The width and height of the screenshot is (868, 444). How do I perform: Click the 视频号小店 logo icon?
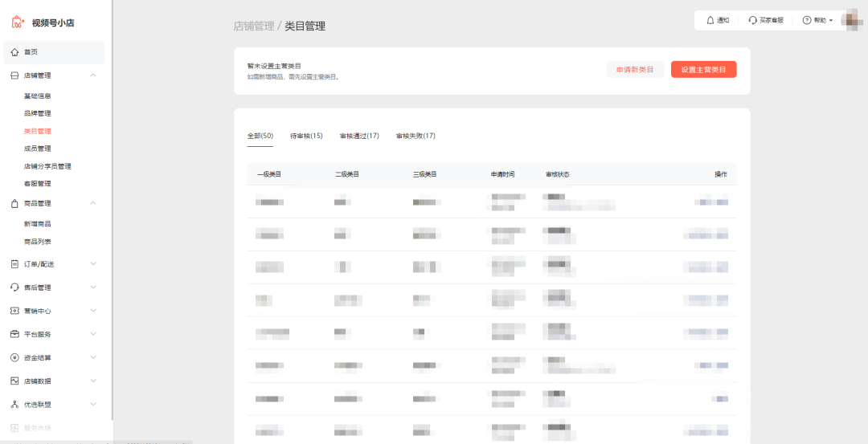tap(18, 22)
